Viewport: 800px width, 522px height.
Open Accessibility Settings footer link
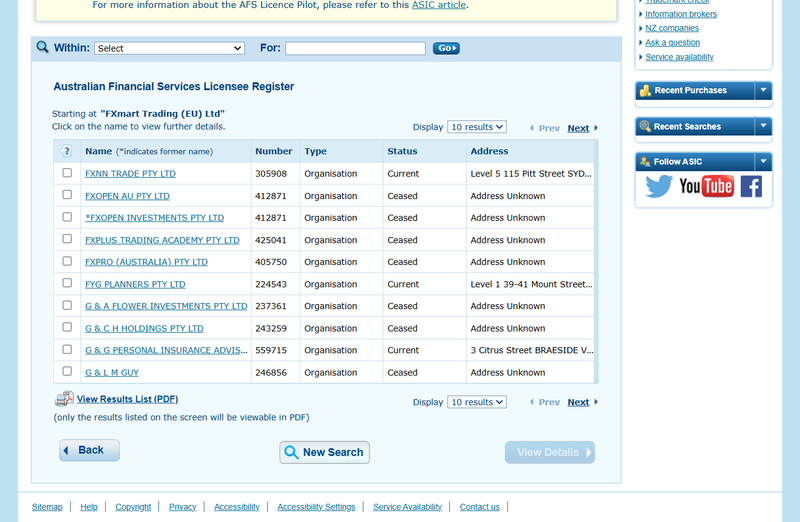(x=316, y=507)
